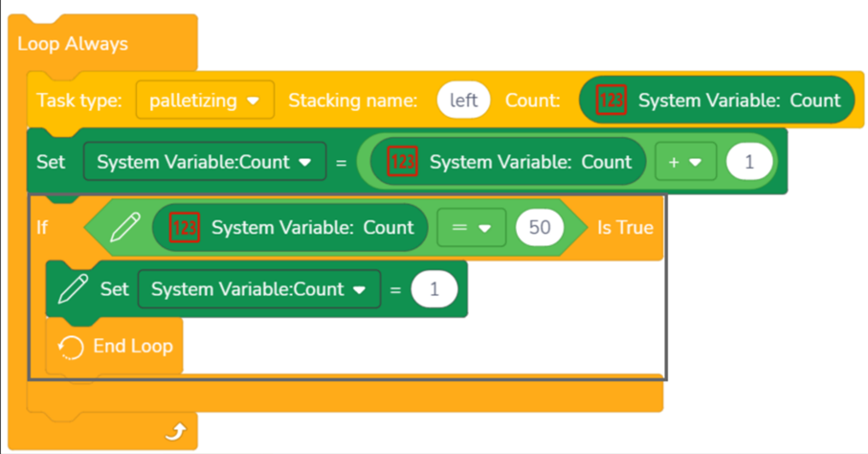Screen dimensions: 868x454
Task: Click the 123 icon in the Set Count block
Action: coord(402,161)
